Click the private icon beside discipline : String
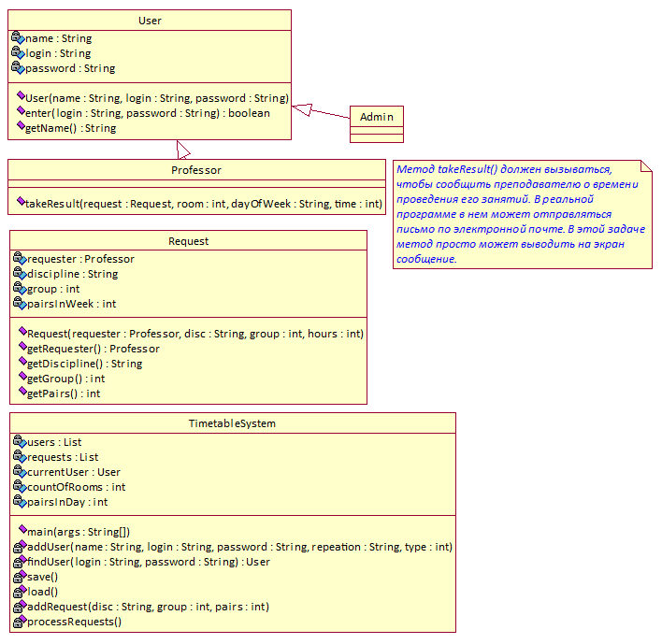 tap(20, 273)
